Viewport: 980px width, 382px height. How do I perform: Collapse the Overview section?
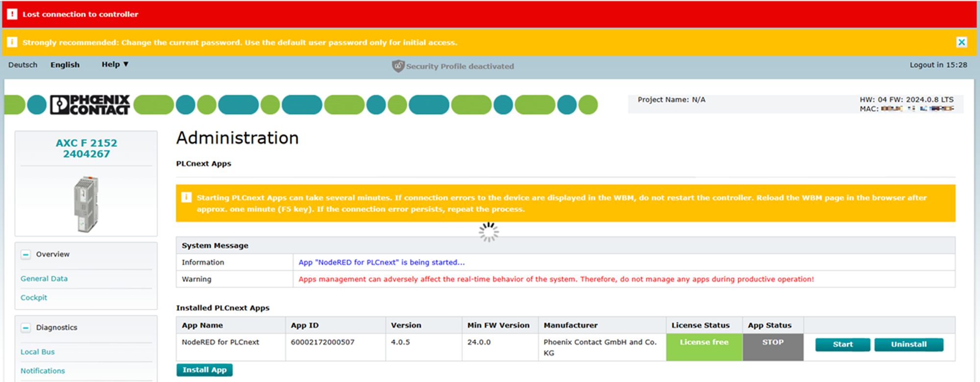coord(26,255)
